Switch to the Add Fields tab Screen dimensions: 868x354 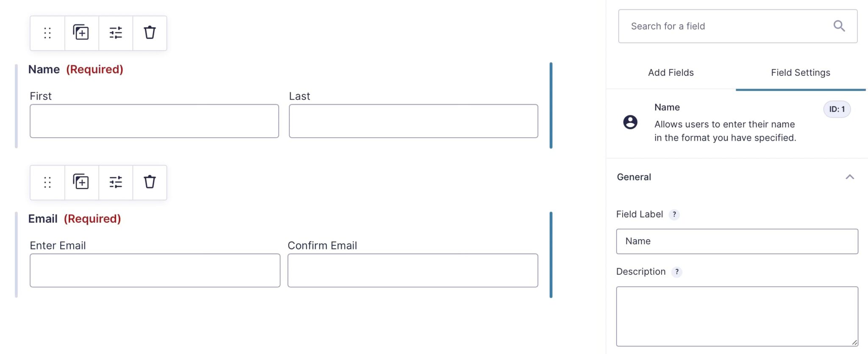coord(670,72)
